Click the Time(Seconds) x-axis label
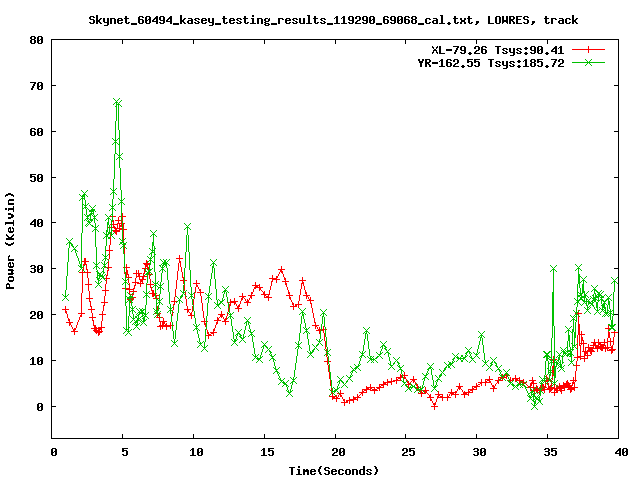 pyautogui.click(x=334, y=471)
